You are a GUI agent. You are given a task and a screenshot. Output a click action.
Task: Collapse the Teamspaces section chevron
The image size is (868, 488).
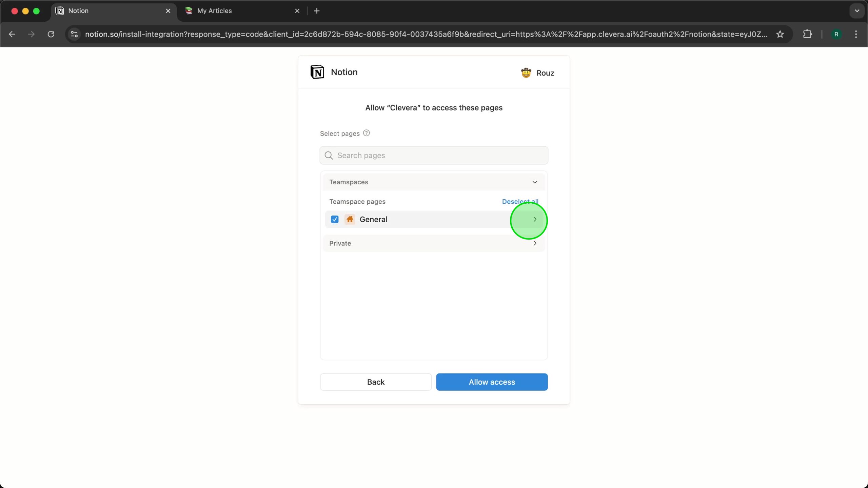point(535,182)
